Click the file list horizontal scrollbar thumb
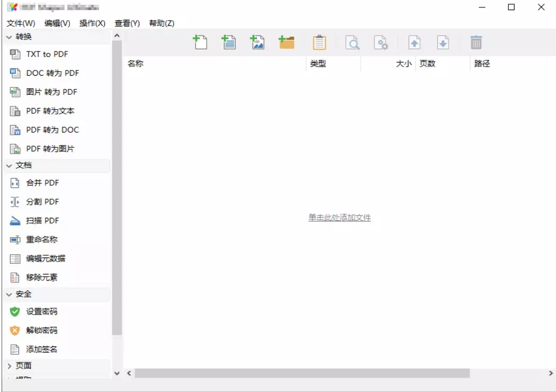Image resolution: width=556 pixels, height=392 pixels. (x=302, y=373)
